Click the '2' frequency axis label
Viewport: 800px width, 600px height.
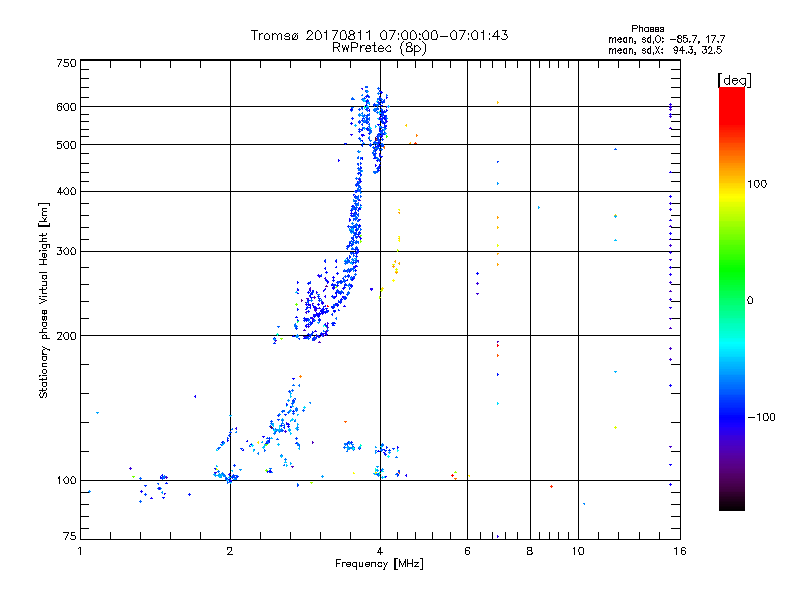230,551
